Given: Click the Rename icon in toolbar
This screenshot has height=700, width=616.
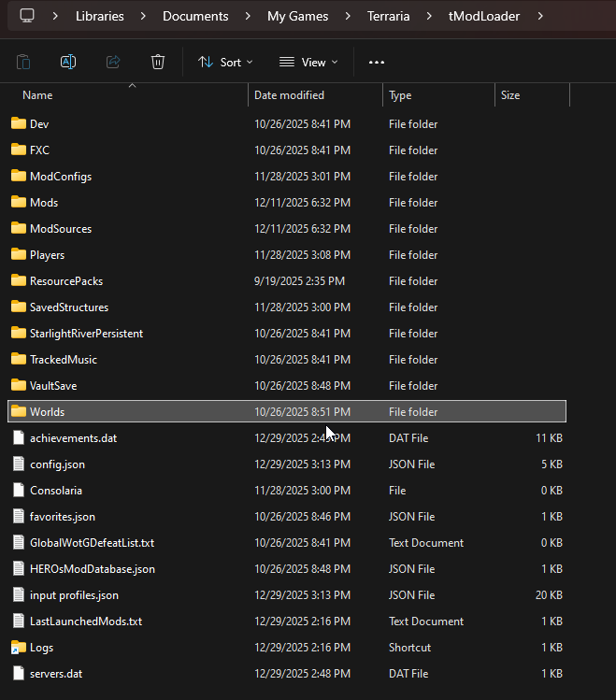Looking at the screenshot, I should 68,62.
